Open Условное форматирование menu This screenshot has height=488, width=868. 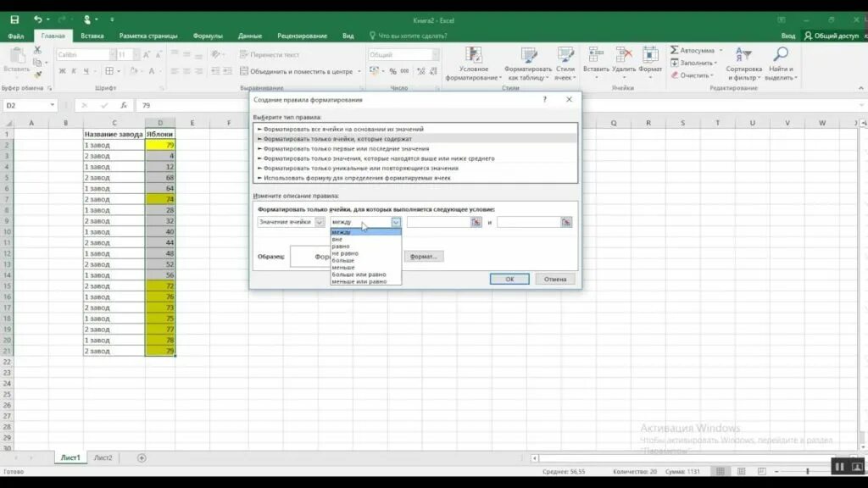tap(473, 64)
